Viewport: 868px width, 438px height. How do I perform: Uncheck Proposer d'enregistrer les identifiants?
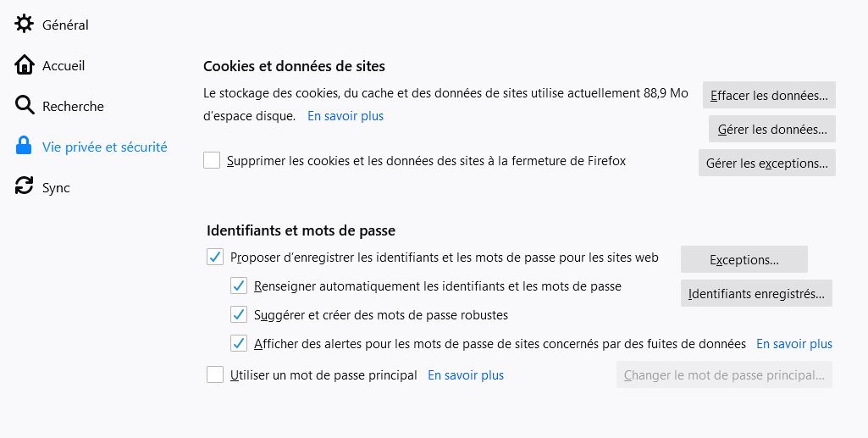215,257
